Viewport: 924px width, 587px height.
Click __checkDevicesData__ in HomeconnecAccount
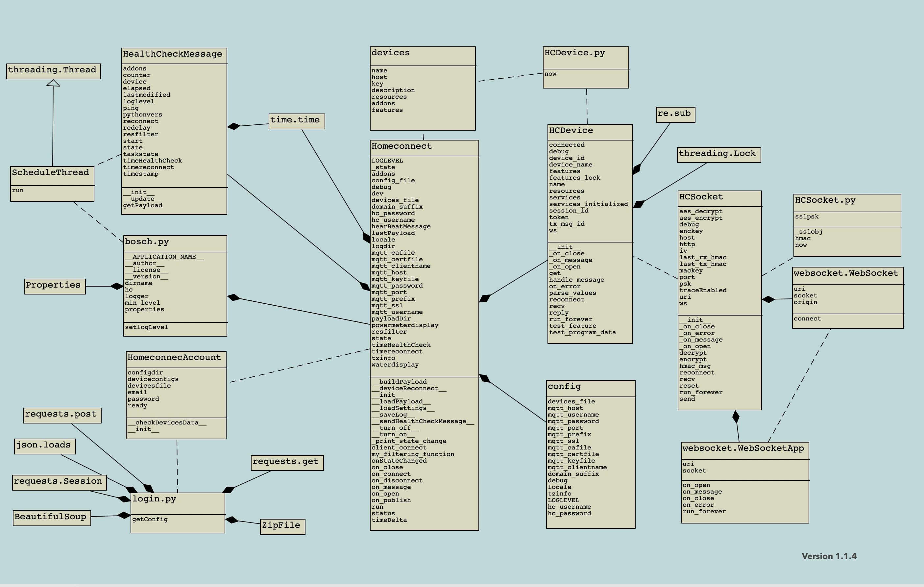click(167, 422)
